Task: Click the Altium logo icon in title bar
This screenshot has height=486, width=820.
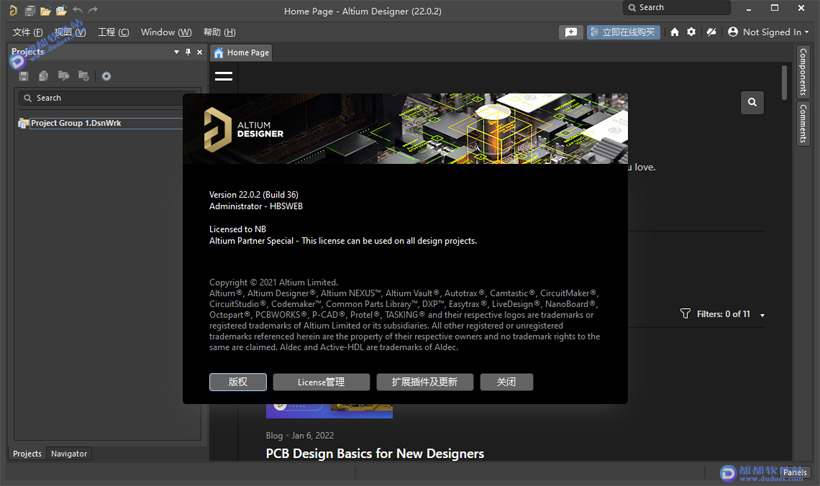Action: [14, 10]
